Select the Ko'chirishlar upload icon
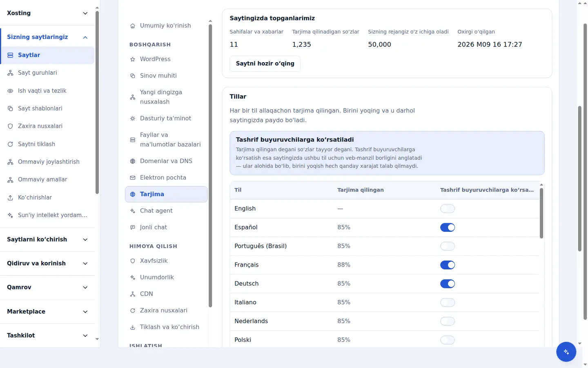The height and width of the screenshot is (368, 588). pos(10,197)
